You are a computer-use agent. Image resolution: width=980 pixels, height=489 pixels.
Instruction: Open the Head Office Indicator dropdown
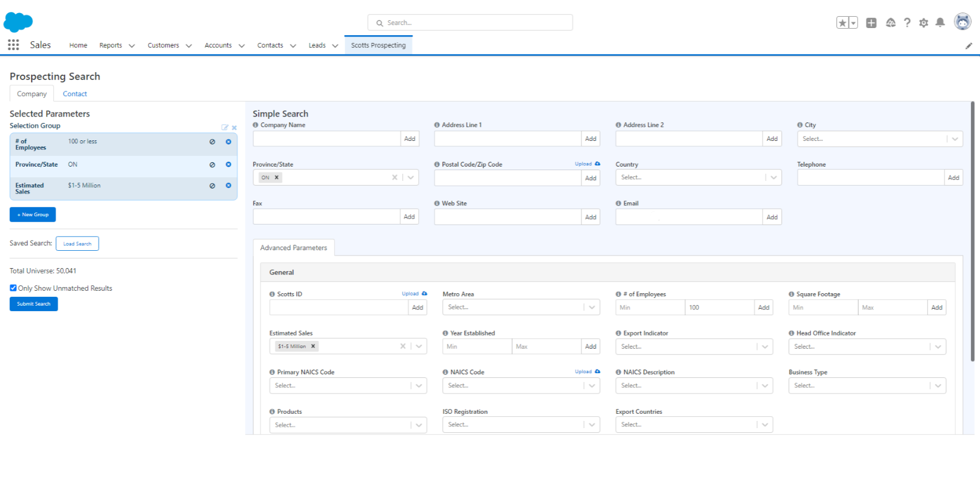(x=867, y=346)
